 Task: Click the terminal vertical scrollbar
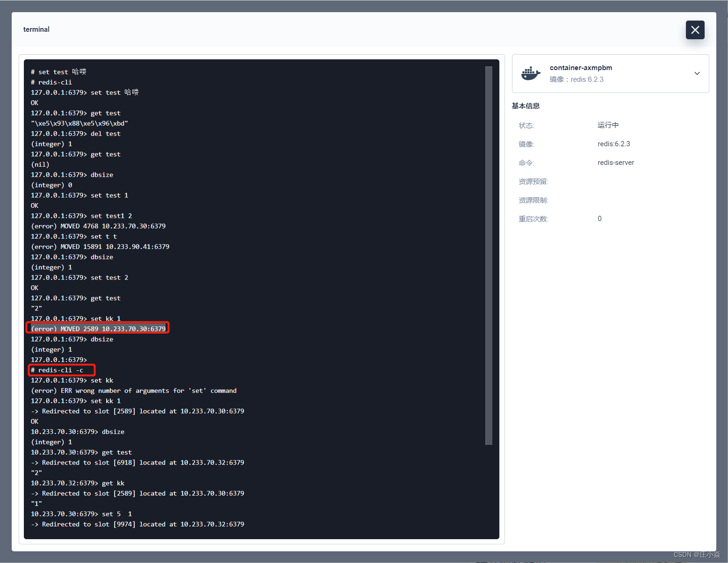[489, 255]
